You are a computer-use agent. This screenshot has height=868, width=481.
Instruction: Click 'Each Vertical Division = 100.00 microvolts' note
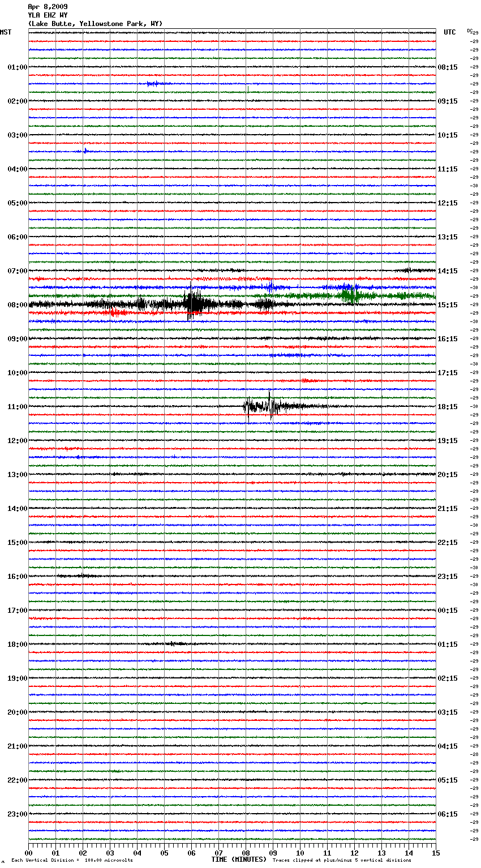72,860
